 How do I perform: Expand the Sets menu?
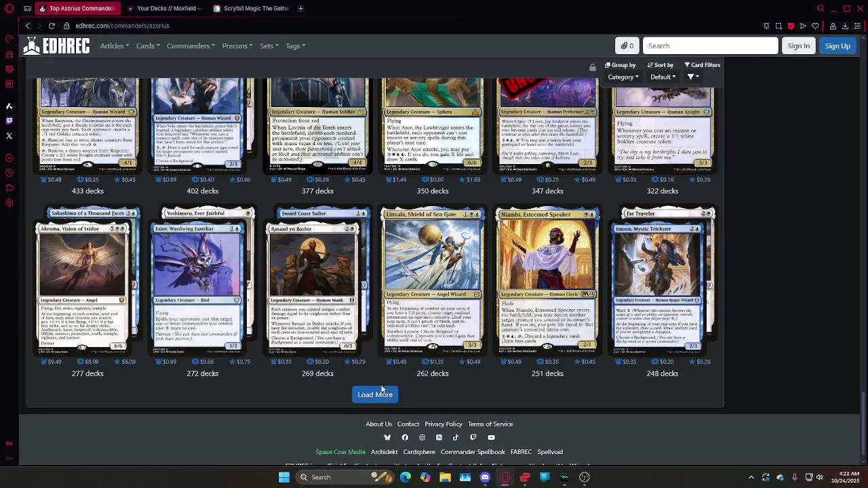(269, 45)
